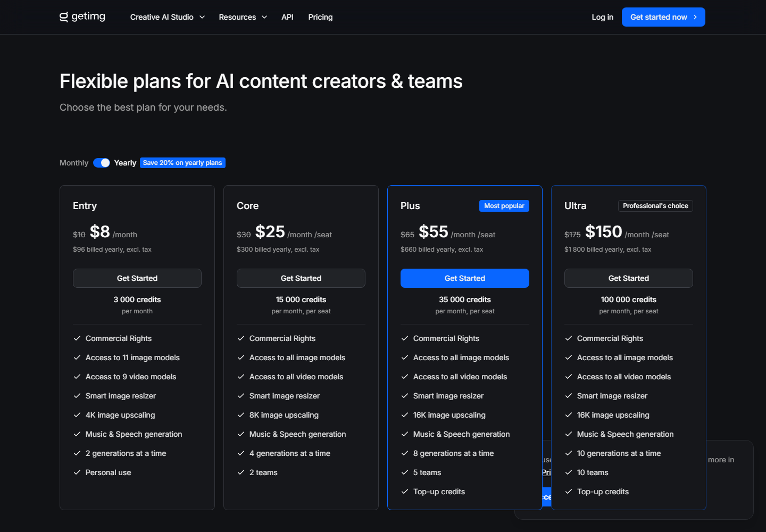This screenshot has height=532, width=766.
Task: Click the 15 000 credits text
Action: coord(301,300)
